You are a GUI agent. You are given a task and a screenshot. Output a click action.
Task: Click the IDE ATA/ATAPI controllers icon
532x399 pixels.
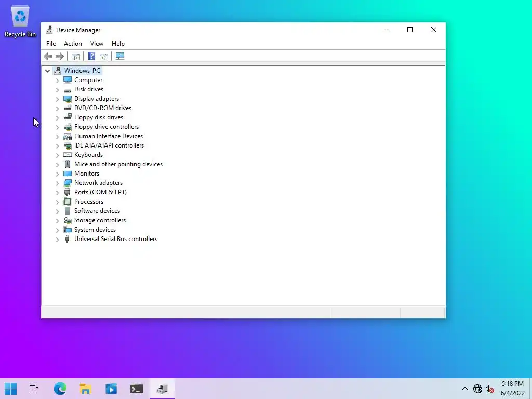(x=68, y=145)
